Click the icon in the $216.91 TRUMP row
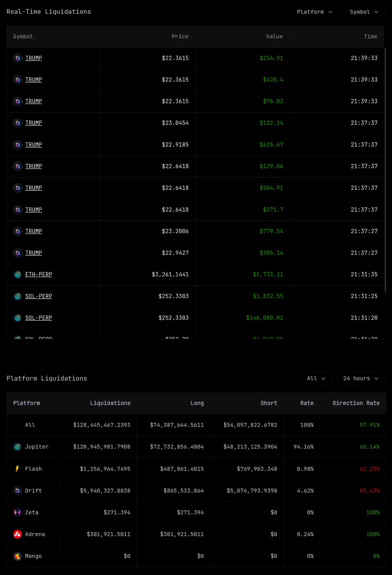392x575 pixels. click(18, 58)
